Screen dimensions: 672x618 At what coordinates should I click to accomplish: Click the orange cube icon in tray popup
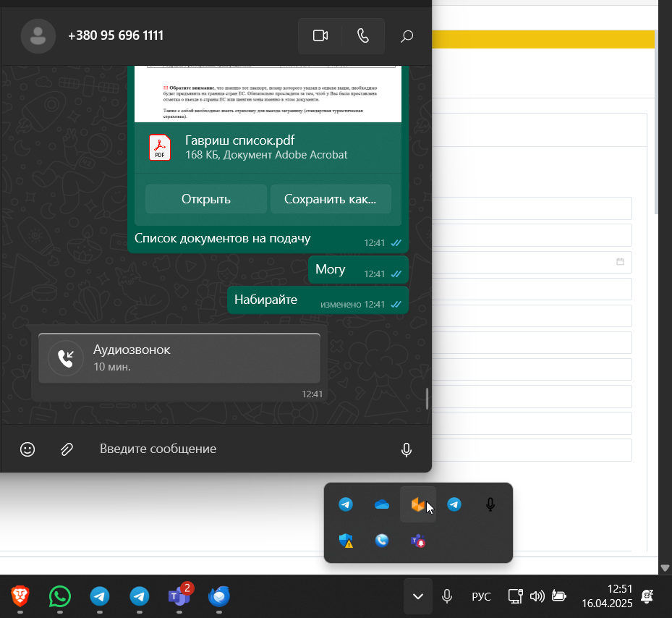click(x=417, y=504)
